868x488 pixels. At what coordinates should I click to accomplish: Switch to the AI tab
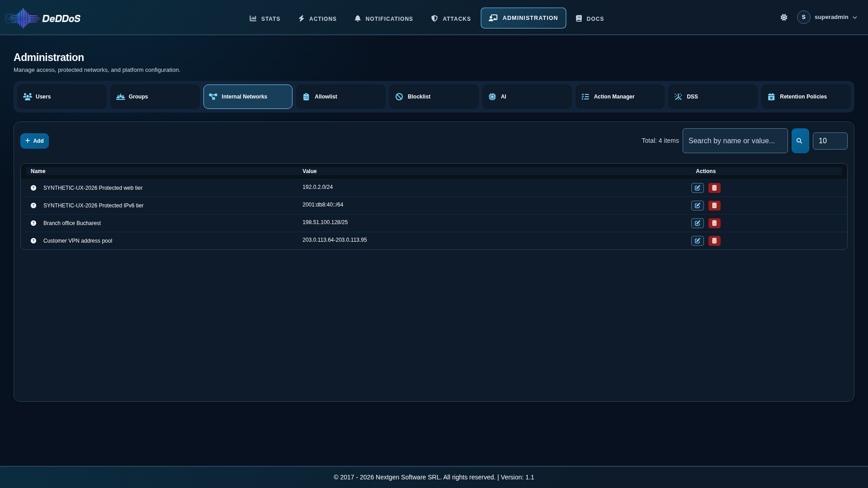(527, 97)
